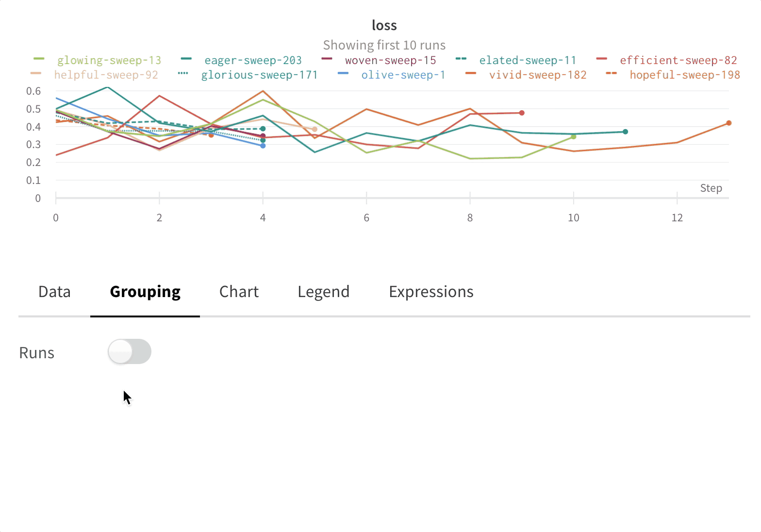Open the Expressions tab
This screenshot has height=532, width=761.
(x=430, y=291)
